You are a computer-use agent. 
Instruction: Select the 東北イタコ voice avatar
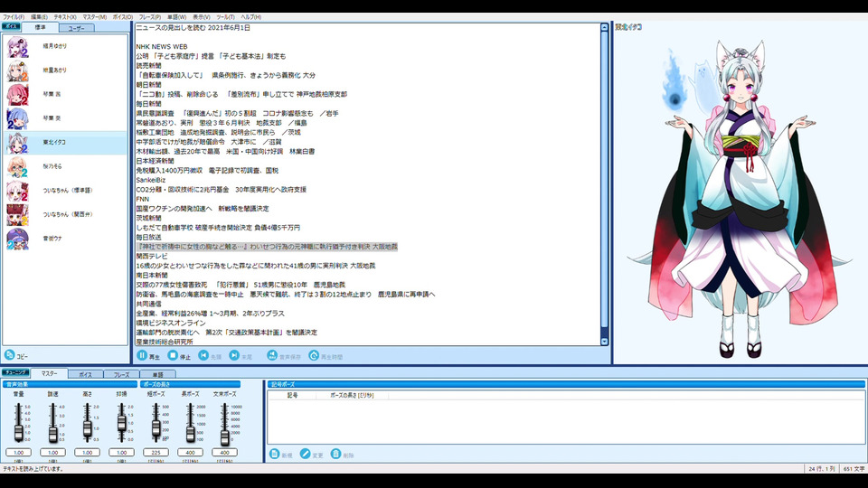click(17, 143)
